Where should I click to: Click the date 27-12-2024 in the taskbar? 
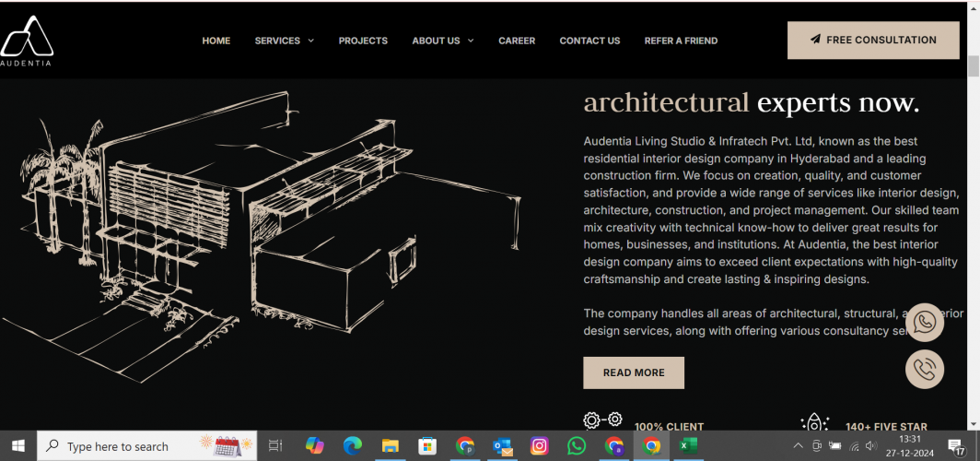click(x=910, y=453)
